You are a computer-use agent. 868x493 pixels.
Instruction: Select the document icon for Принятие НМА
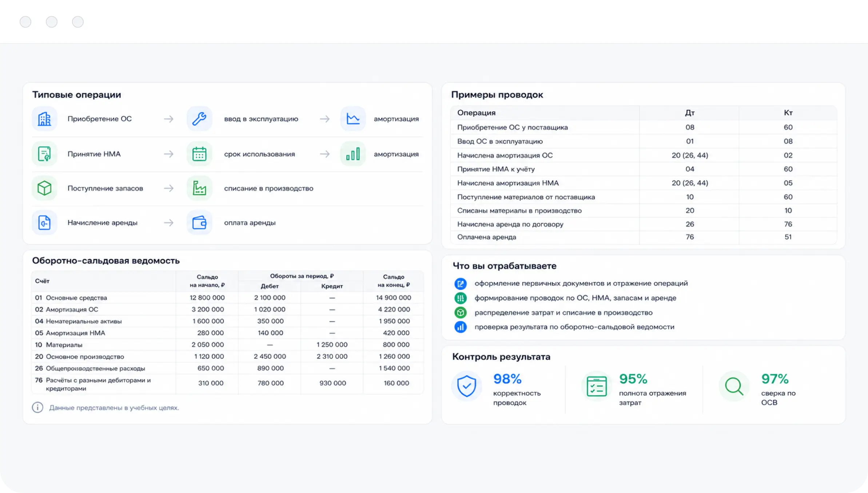44,154
